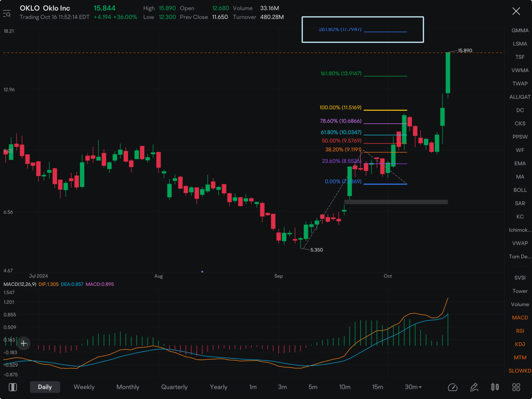The width and height of the screenshot is (532, 399).
Task: Select the 100.00% (11.5169) Fibonacci level
Action: point(340,107)
